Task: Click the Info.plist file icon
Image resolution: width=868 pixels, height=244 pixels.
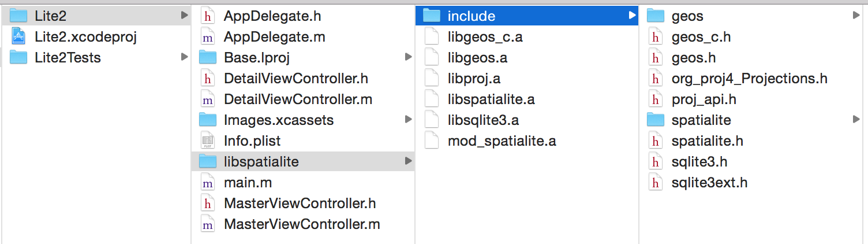Action: tap(207, 141)
